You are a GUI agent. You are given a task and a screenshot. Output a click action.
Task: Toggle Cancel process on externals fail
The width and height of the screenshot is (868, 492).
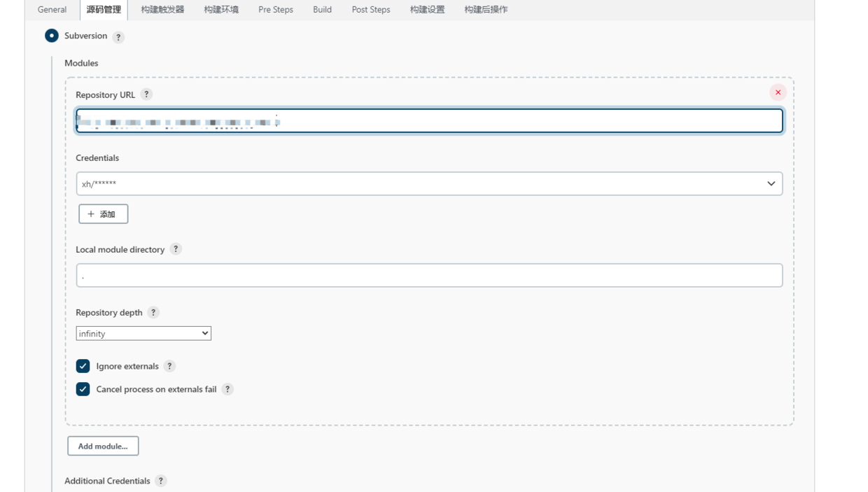coord(83,389)
